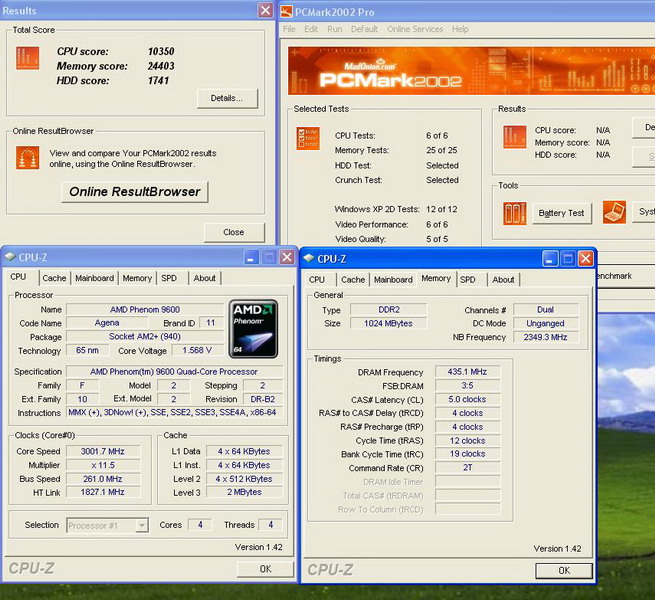This screenshot has width=655, height=600.
Task: Click the NB Frequency value 2349.3 MHz
Action: point(546,337)
